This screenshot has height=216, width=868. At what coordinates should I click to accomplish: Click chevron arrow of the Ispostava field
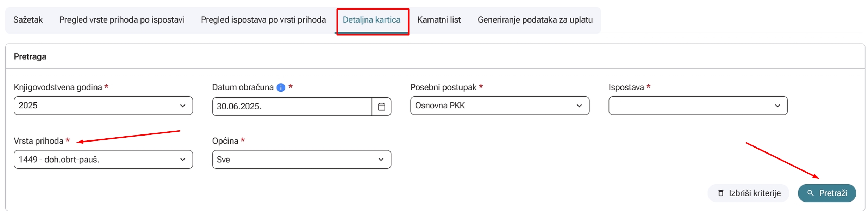coord(777,106)
